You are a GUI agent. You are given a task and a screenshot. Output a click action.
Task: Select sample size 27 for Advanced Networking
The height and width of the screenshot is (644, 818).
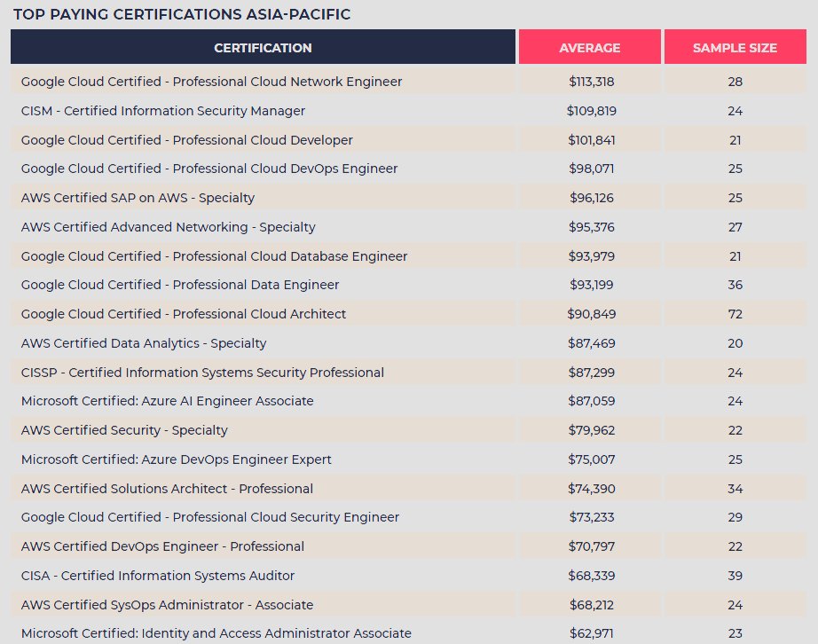coord(735,227)
